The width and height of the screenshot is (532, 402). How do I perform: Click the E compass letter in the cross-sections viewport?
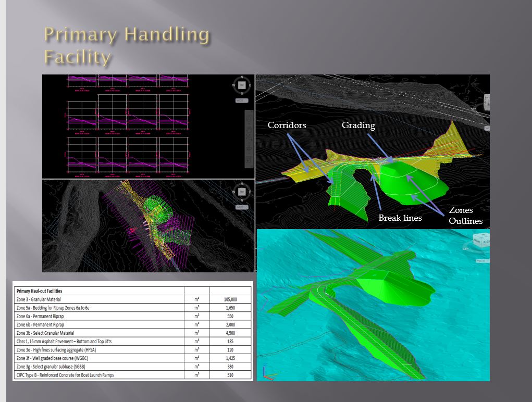click(250, 85)
